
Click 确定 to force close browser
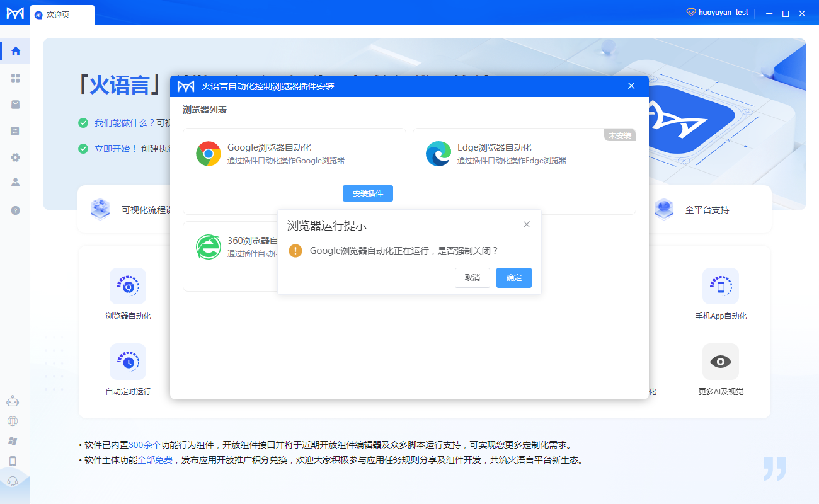[x=514, y=278]
